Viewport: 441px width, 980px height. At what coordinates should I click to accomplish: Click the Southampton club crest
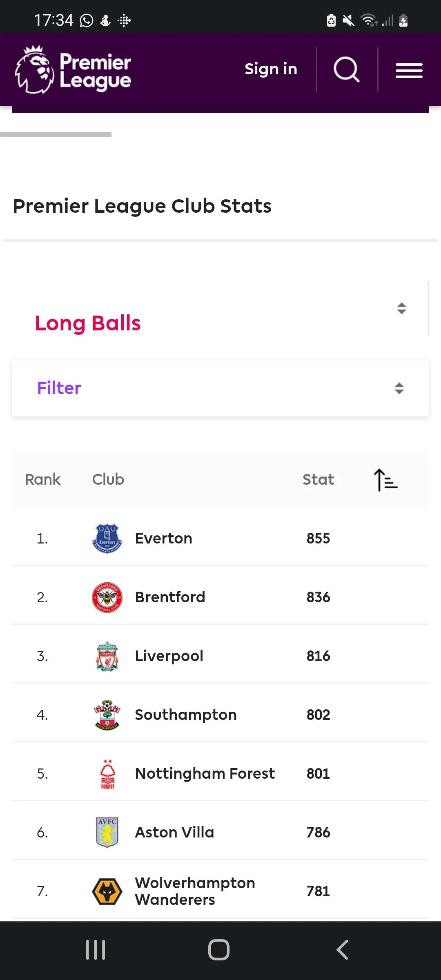click(107, 715)
